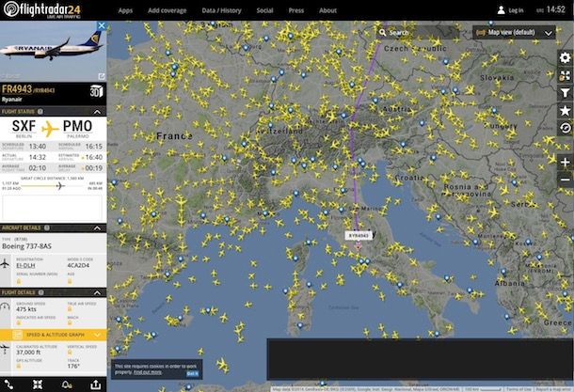Zoom out with the minus button

coord(565,180)
